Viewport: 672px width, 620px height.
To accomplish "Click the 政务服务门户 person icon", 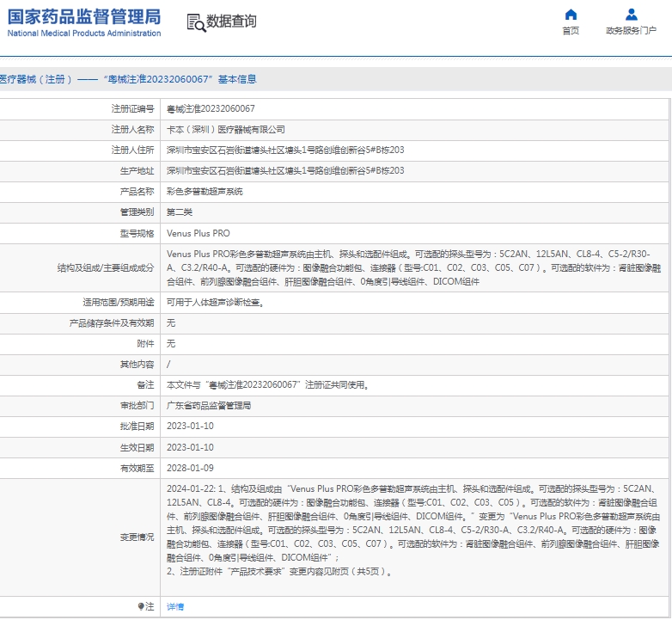I will (x=631, y=15).
